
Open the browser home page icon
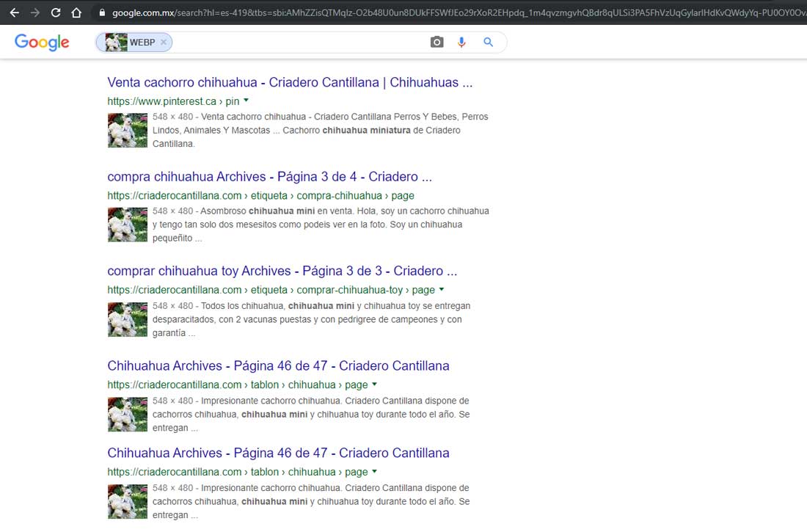click(76, 12)
